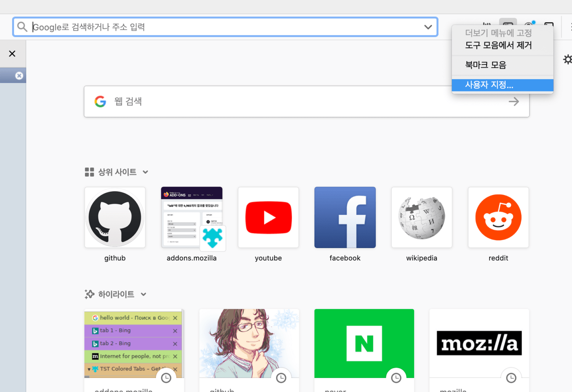Open the wikipedia top site tile
This screenshot has height=392, width=572.
coord(422,217)
